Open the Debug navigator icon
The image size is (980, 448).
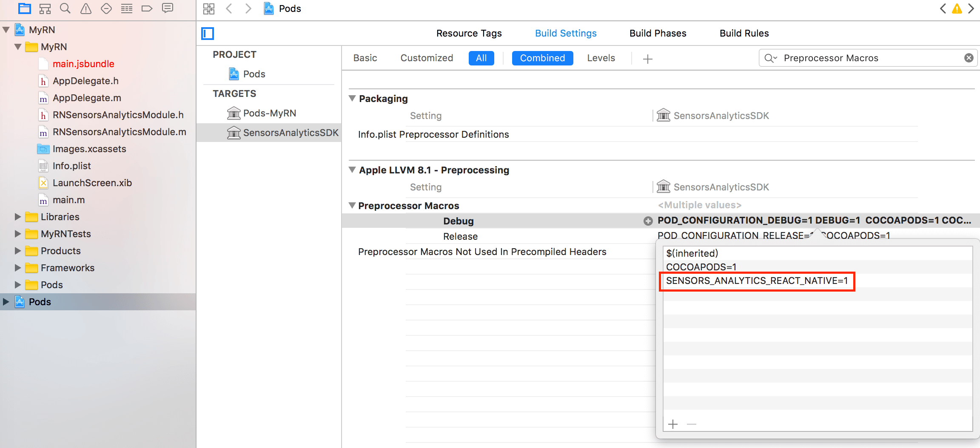[127, 9]
